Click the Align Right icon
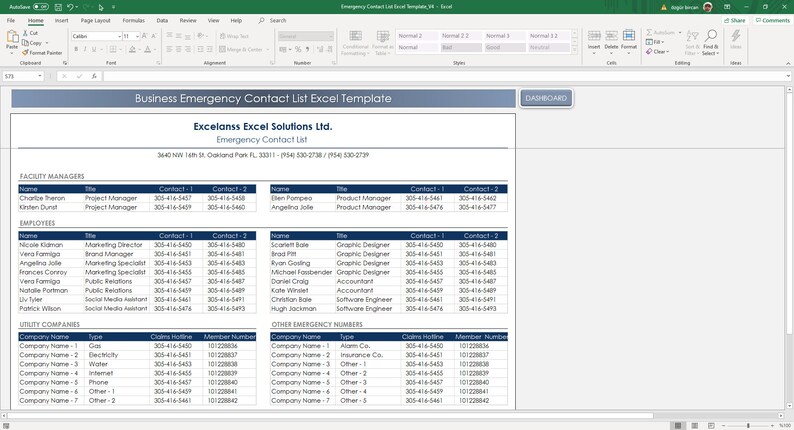 [x=188, y=50]
